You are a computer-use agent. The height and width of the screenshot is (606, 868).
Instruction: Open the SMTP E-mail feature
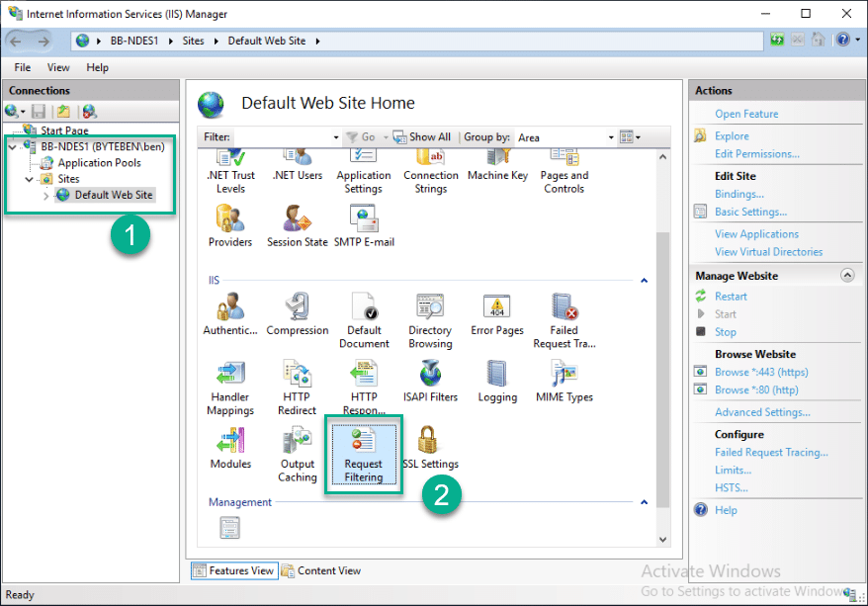pos(364,225)
